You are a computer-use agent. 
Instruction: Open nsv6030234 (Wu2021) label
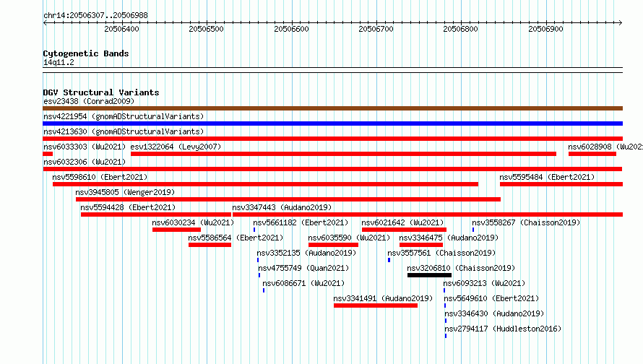click(x=193, y=222)
